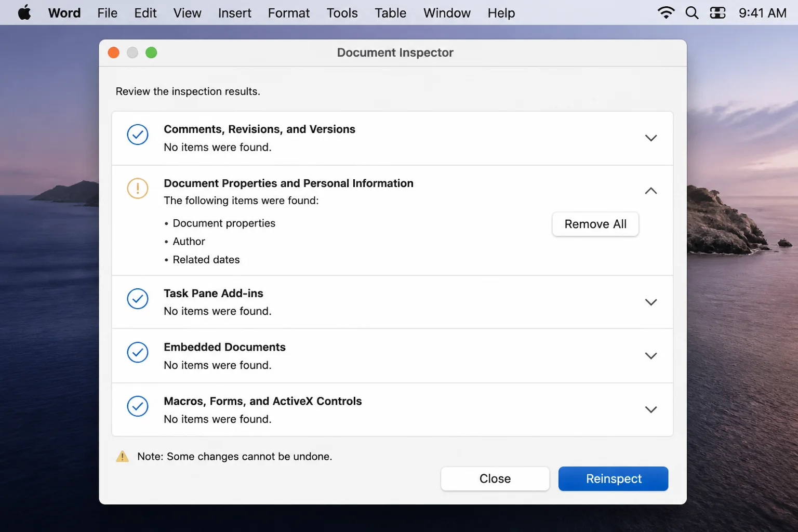Open Spotlight search in the menu bar

(692, 12)
